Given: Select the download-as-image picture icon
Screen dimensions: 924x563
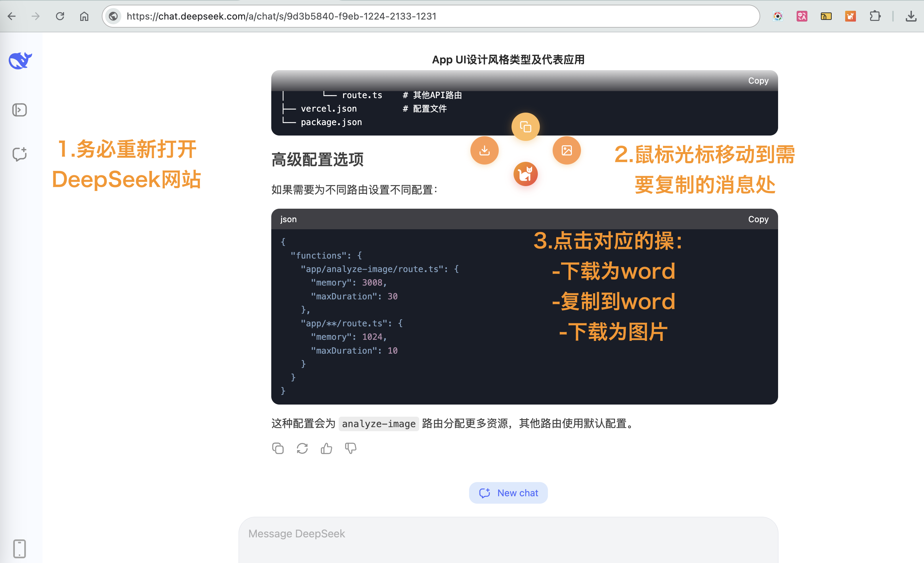Looking at the screenshot, I should coord(566,150).
